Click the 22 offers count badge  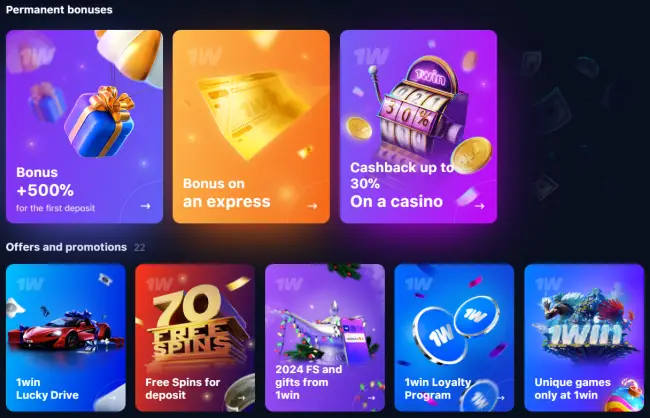point(140,248)
